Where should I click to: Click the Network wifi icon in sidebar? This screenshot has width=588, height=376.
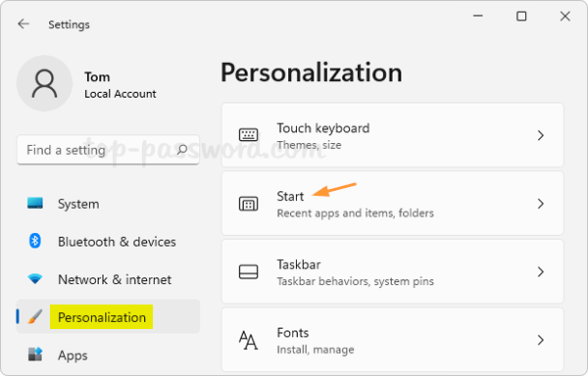(35, 279)
